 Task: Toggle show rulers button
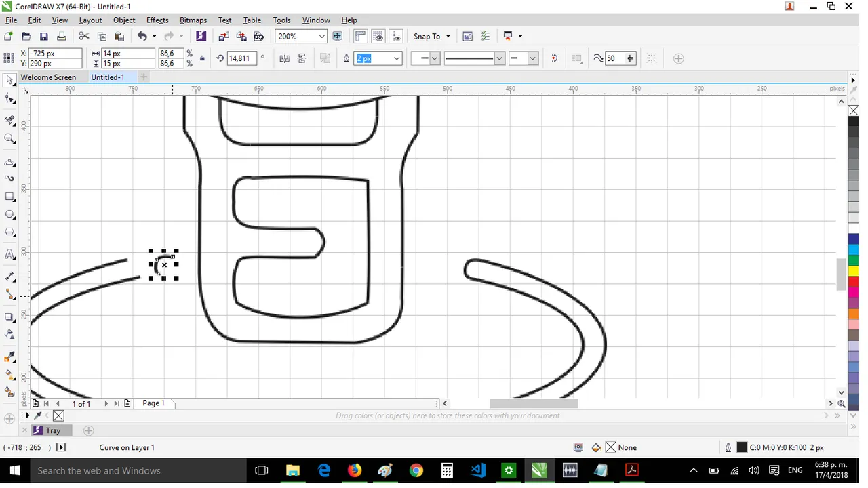361,37
